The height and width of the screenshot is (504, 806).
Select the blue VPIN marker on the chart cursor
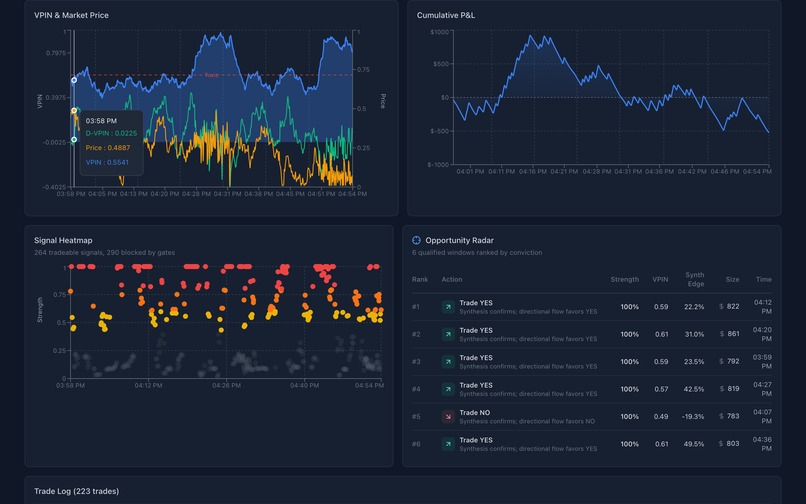74,80
